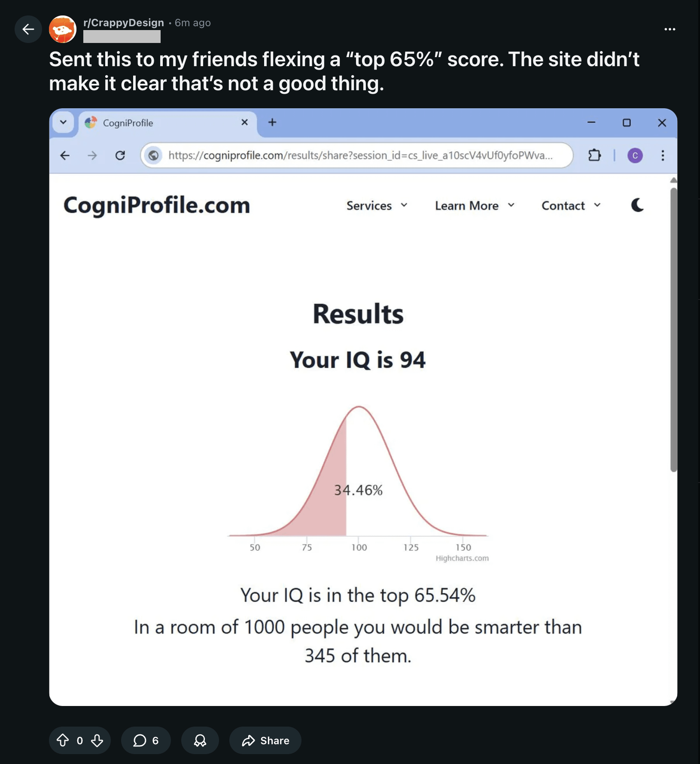Viewport: 700px width, 764px height.
Task: Click the browser extensions puzzle icon
Action: pos(594,155)
